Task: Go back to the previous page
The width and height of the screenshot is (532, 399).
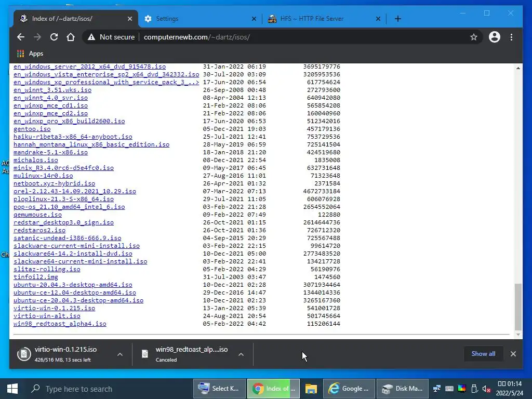Action: tap(21, 37)
